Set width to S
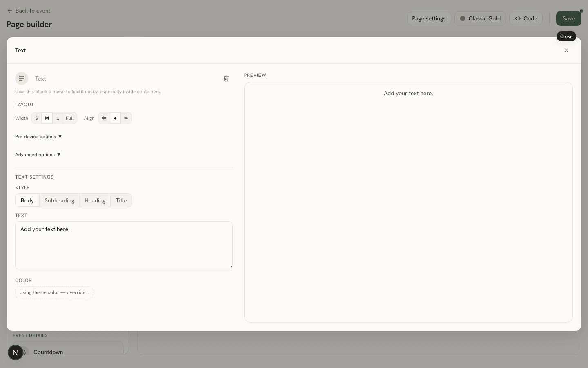The image size is (588, 368). pos(36,118)
